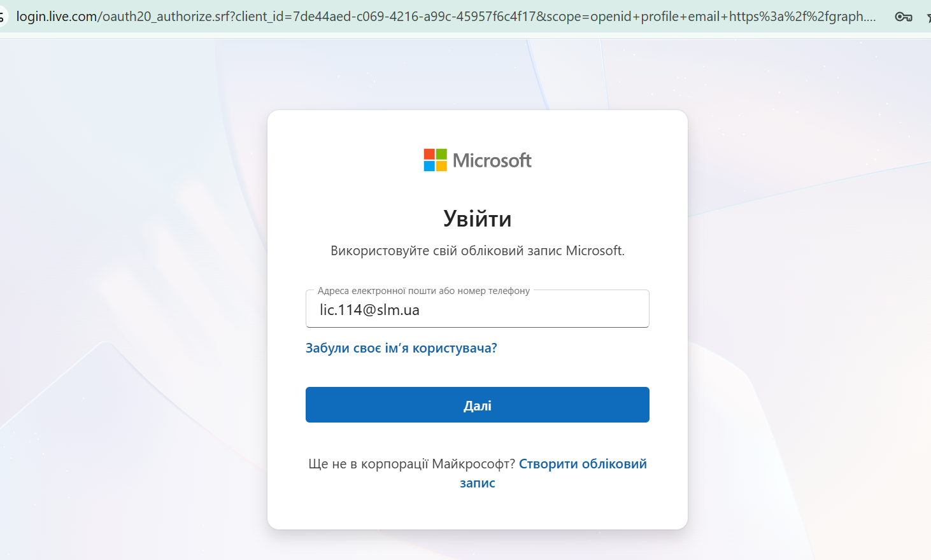
Task: Click the 'Адреса електронної пошти' field label
Action: click(423, 291)
